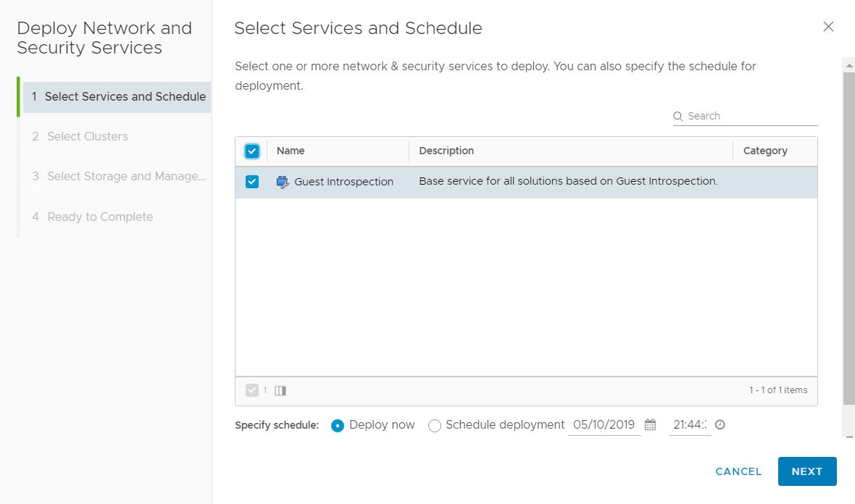The width and height of the screenshot is (855, 504).
Task: Uncheck the Guest Introspection row checkbox
Action: (251, 182)
